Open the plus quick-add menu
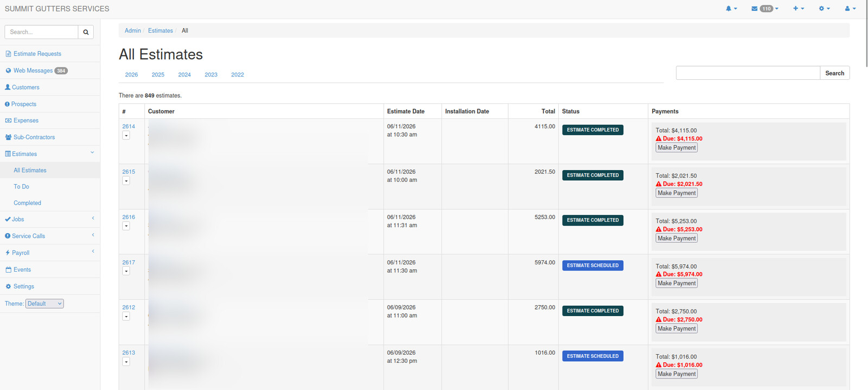The image size is (868, 390). pos(799,9)
